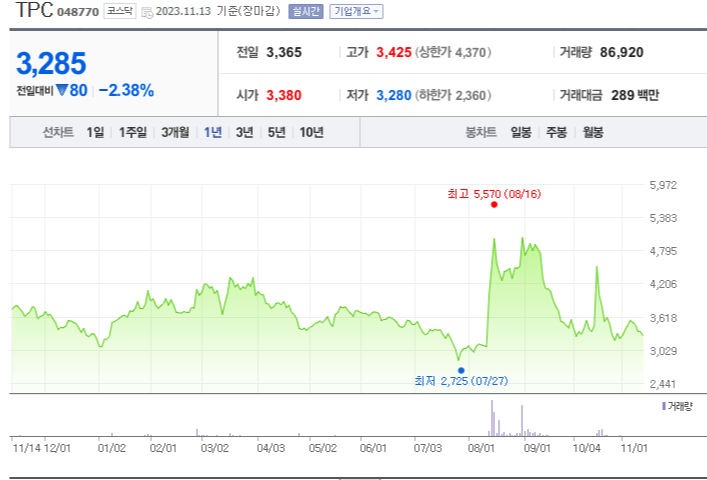
Task: Select the 1일 line chart tab
Action: point(95,132)
